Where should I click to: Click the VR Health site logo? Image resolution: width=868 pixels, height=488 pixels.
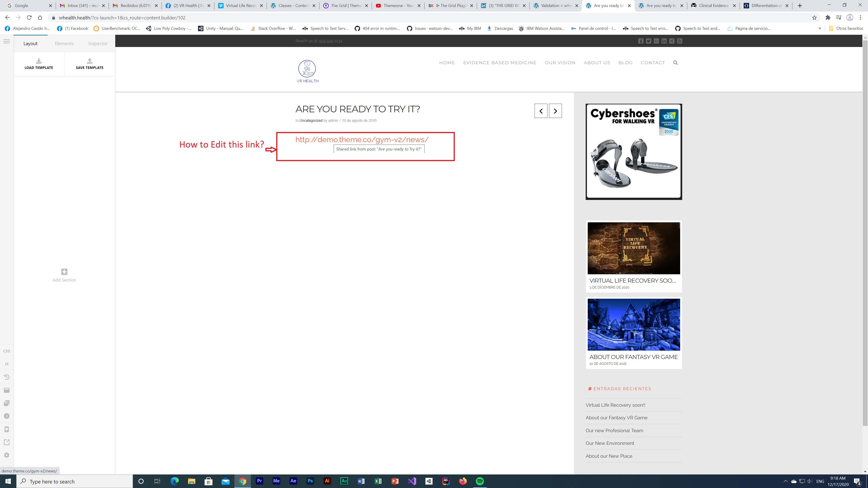[x=307, y=71]
